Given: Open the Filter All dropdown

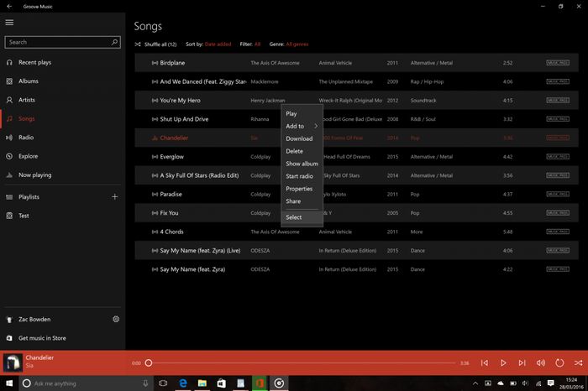Looking at the screenshot, I should point(257,43).
